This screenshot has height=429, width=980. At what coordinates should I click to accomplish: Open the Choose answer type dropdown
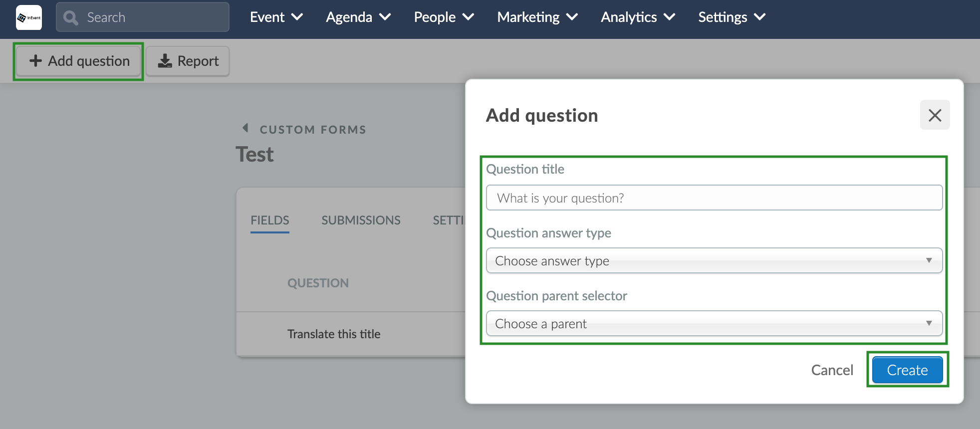(714, 260)
